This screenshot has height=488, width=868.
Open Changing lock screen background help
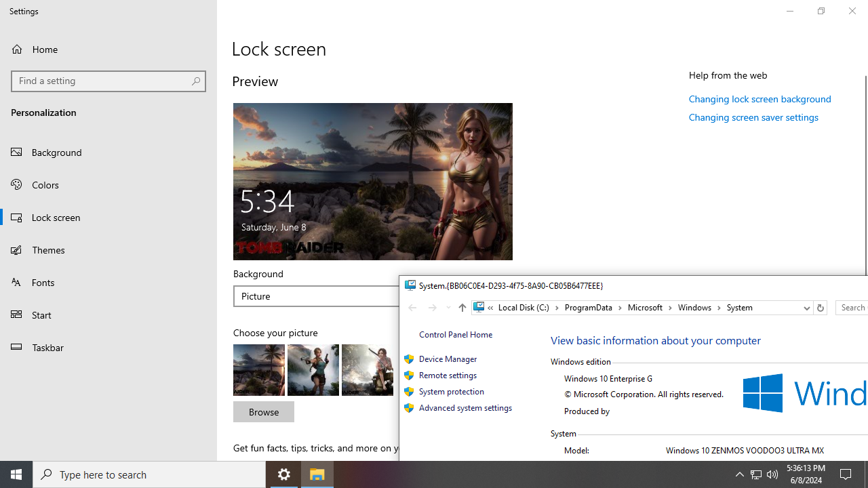click(759, 99)
